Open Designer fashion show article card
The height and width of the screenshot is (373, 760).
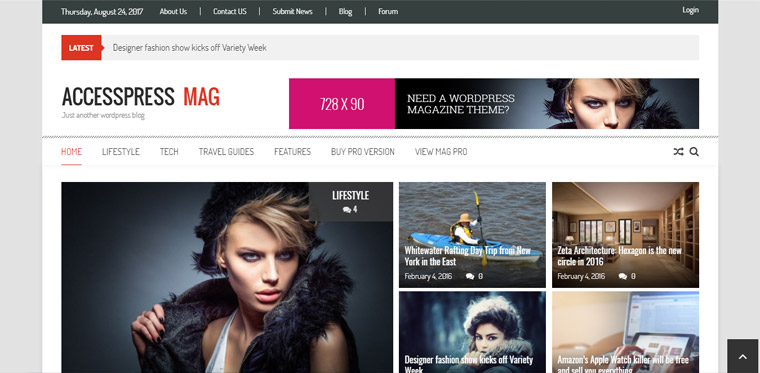pos(472,332)
